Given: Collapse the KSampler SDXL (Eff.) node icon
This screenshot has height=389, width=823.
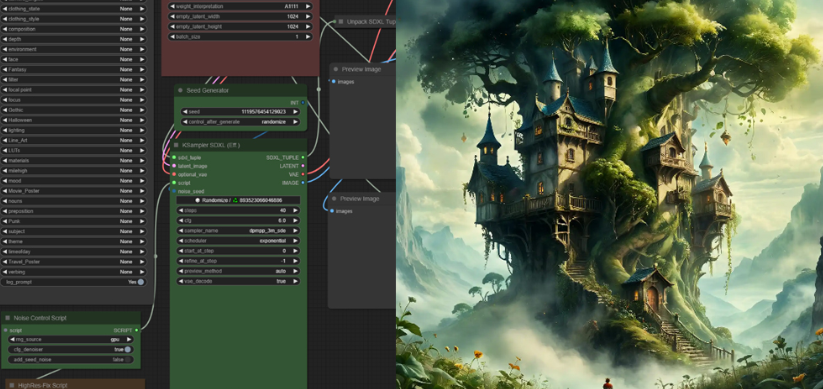Looking at the screenshot, I should [176, 145].
